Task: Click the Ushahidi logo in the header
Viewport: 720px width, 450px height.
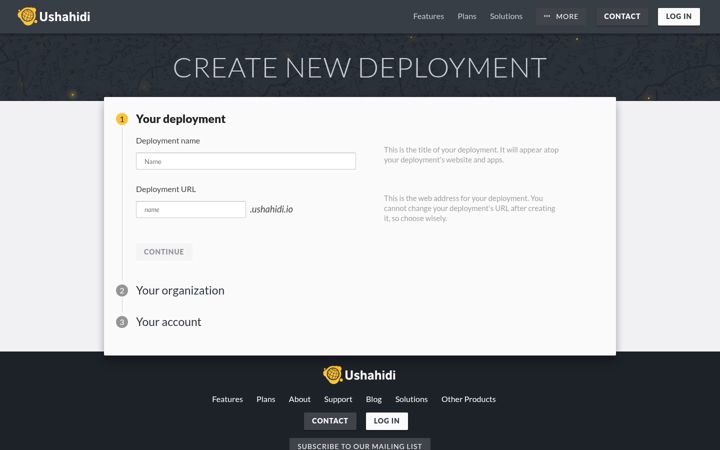Action: coord(54,17)
